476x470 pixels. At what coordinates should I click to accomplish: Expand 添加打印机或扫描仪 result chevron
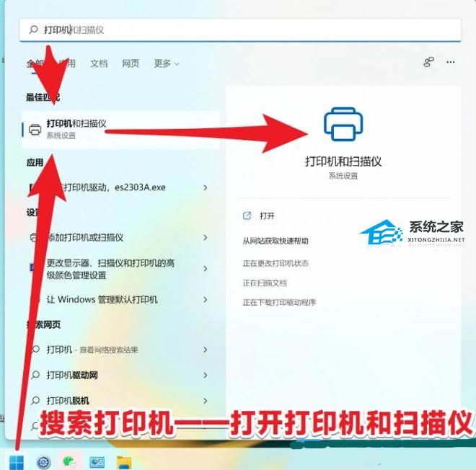(x=206, y=238)
